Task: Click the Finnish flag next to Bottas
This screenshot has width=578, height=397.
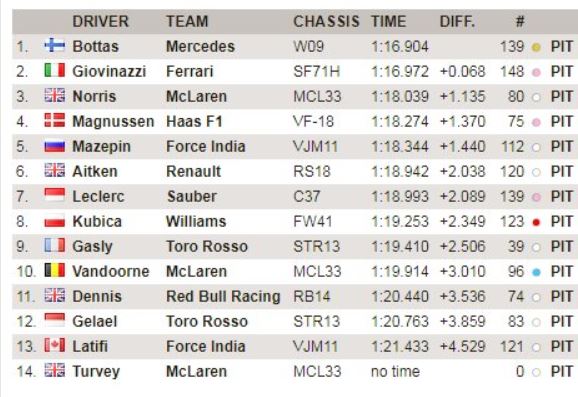Action: point(55,45)
